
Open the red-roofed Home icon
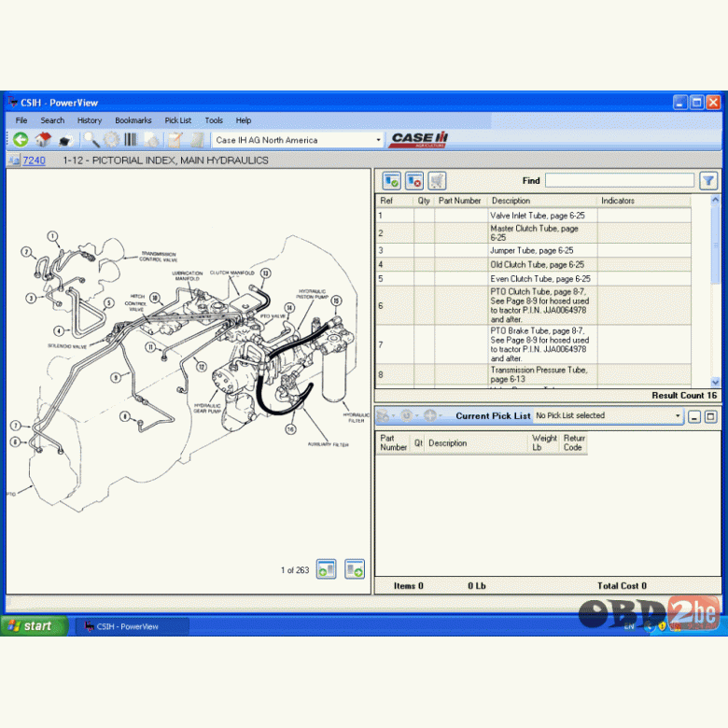tap(43, 139)
